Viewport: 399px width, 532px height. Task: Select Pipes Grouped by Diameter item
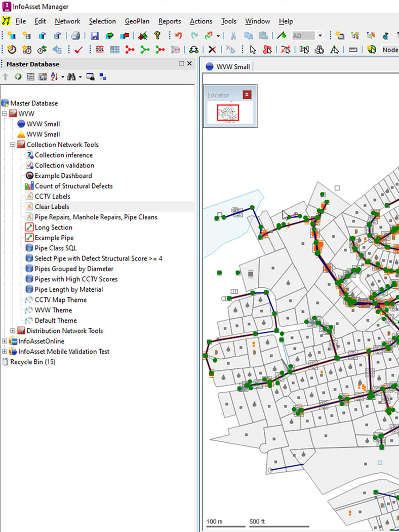[x=74, y=269]
